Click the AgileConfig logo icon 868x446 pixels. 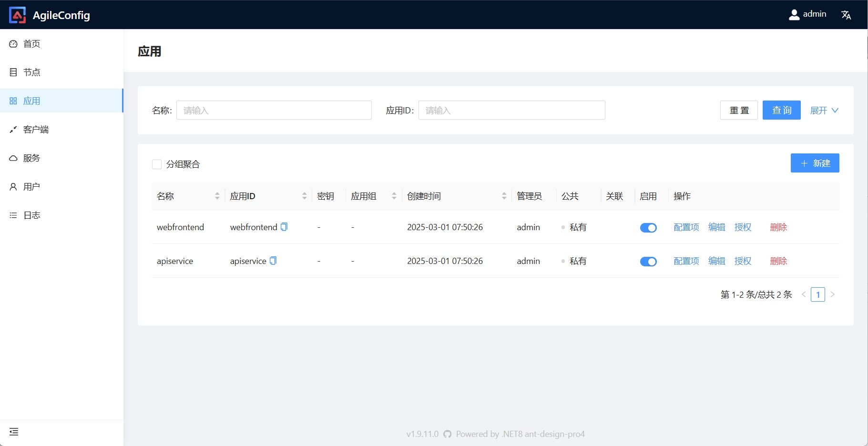click(x=18, y=15)
